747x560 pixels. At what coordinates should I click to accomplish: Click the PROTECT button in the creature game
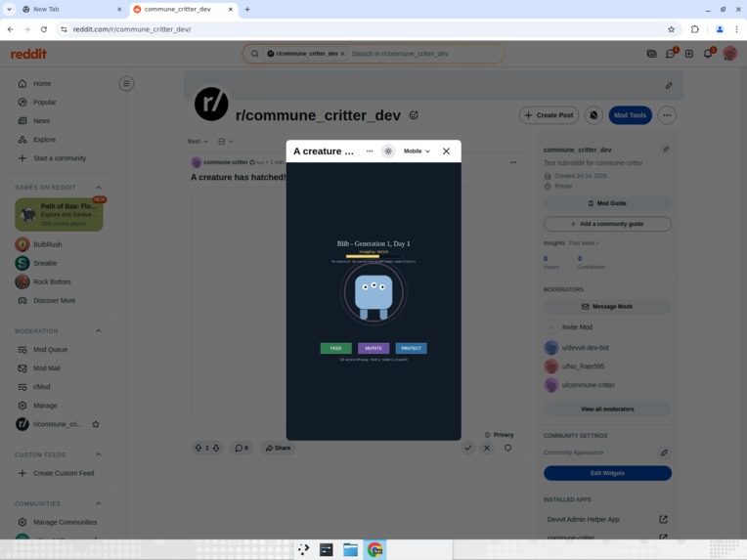(x=411, y=348)
